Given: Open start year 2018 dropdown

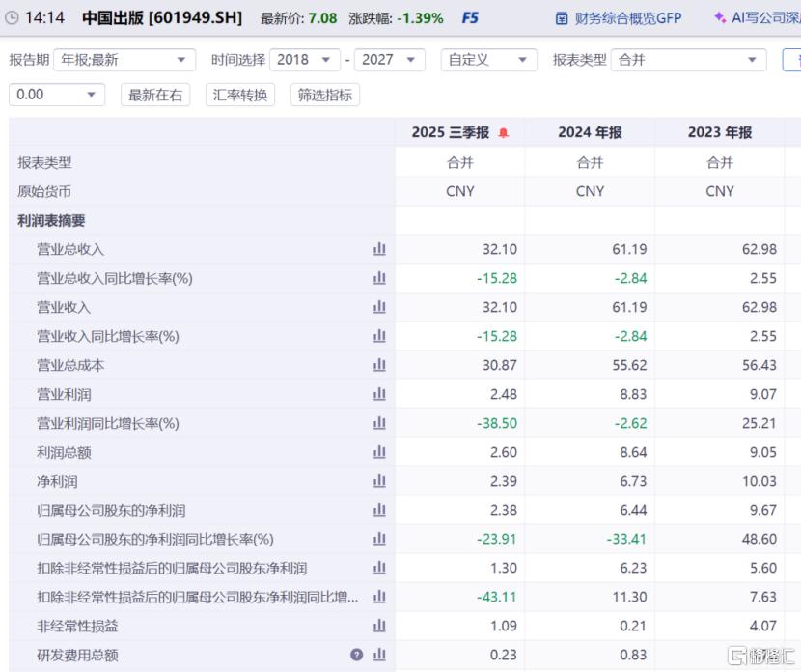Looking at the screenshot, I should 305,60.
